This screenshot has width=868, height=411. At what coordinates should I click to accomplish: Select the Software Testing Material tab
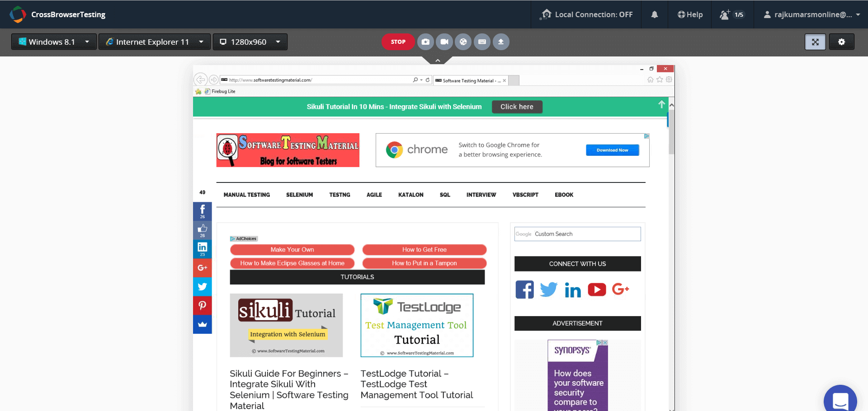point(470,80)
